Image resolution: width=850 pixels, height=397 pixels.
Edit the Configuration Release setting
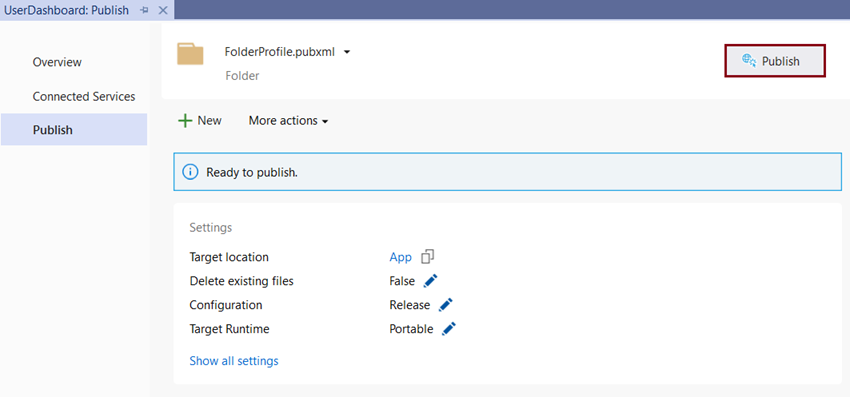445,305
